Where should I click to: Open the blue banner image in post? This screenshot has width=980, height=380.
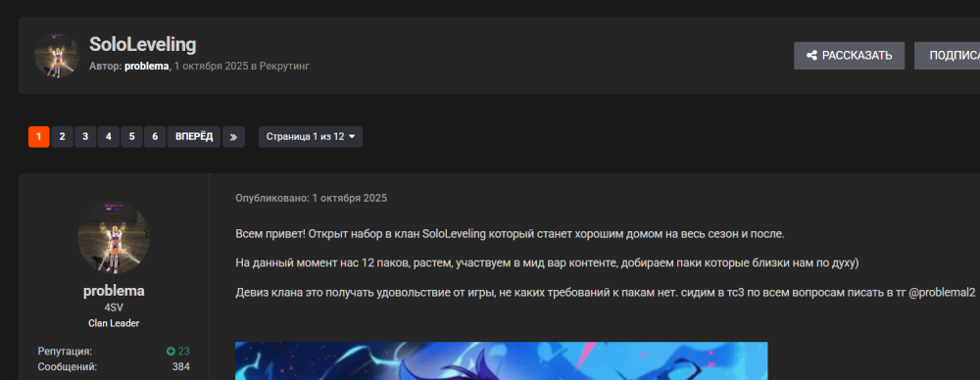click(501, 360)
